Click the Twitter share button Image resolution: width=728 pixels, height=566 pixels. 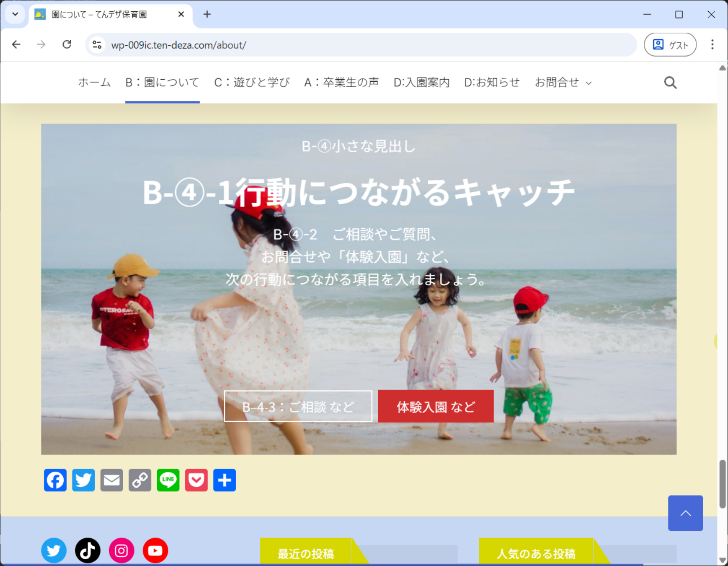[83, 480]
